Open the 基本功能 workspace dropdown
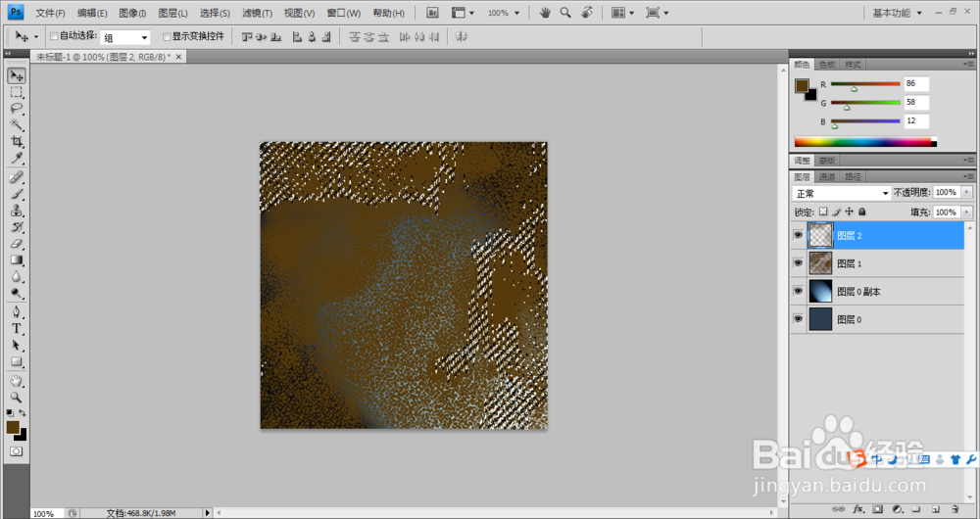Viewport: 980px width, 519px height. 897,13
